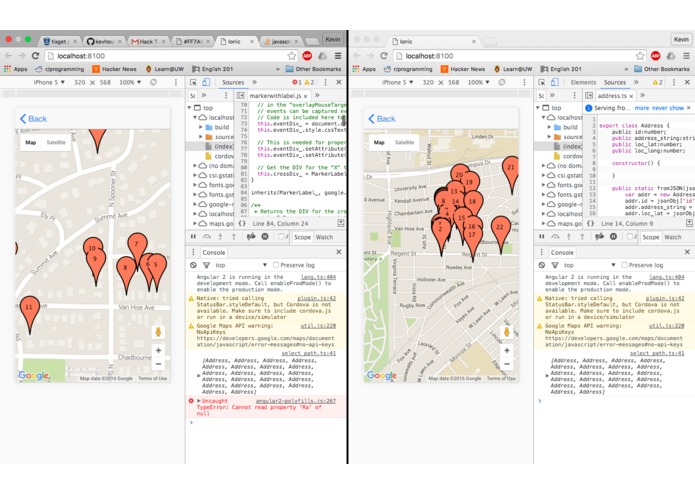The image size is (695, 494).
Task: Clear console icon in right window
Action: pyautogui.click(x=542, y=265)
